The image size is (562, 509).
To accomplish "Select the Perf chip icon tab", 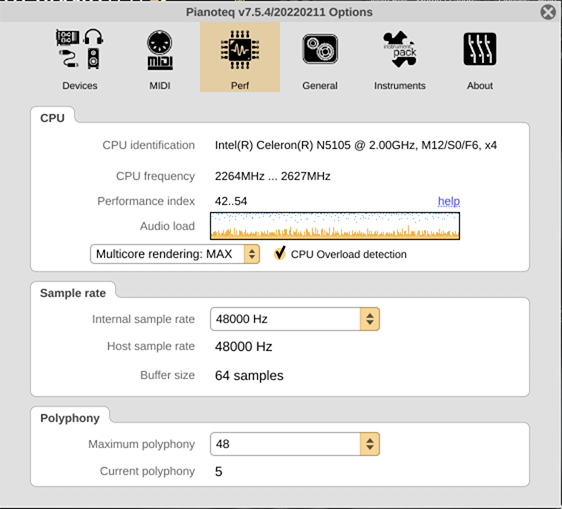I will (240, 57).
